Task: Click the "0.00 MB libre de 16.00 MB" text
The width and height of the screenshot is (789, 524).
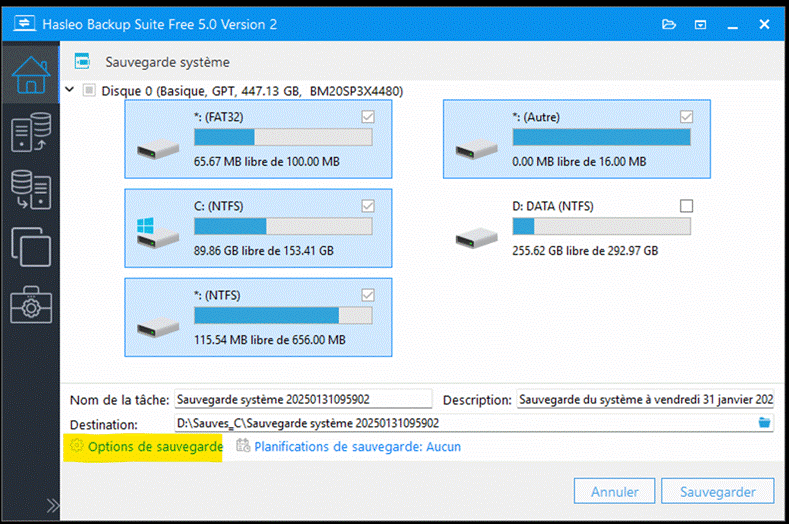Action: (x=579, y=162)
